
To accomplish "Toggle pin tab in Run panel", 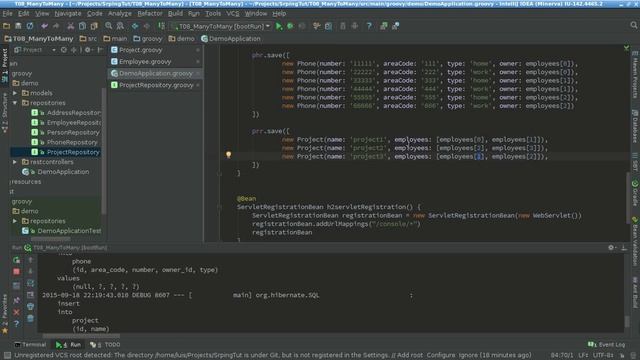I will point(16,300).
